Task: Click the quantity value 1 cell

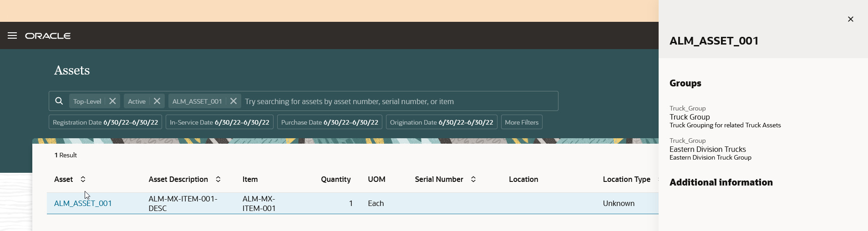Action: 350,203
